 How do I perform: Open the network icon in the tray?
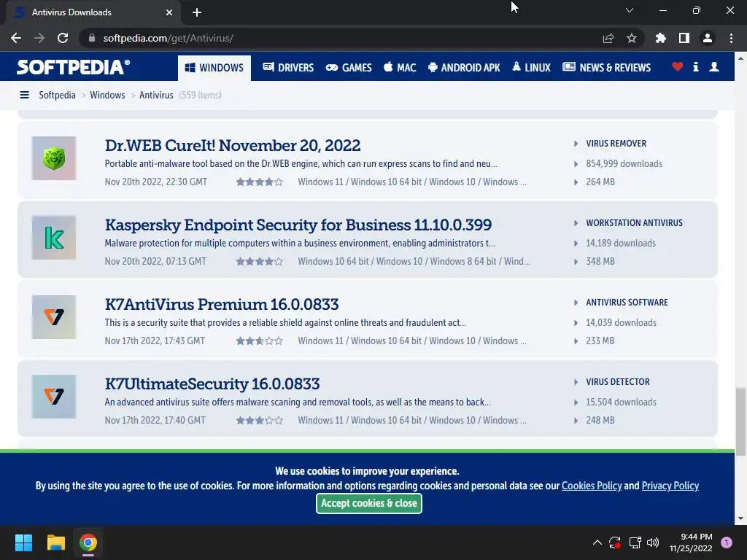point(635,542)
